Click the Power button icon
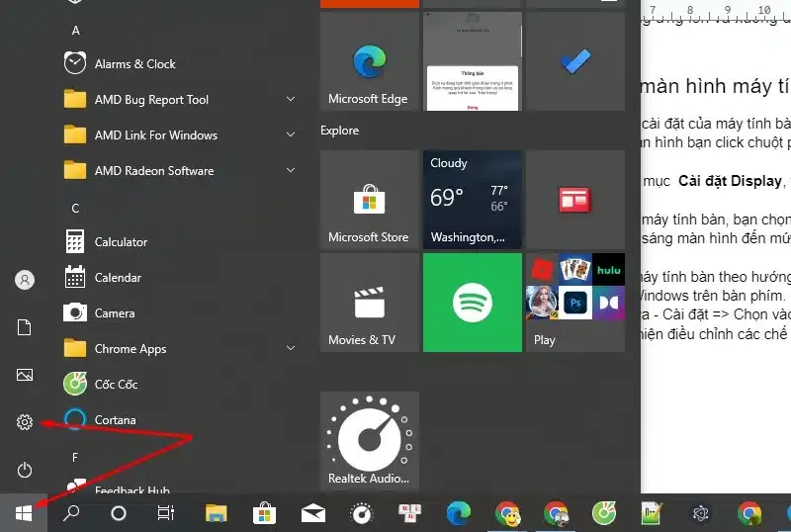 click(24, 470)
